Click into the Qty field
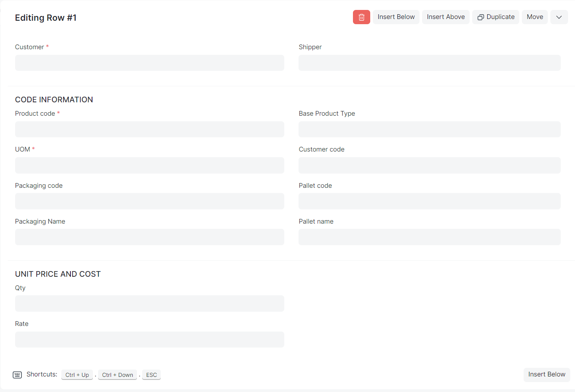 (149, 303)
